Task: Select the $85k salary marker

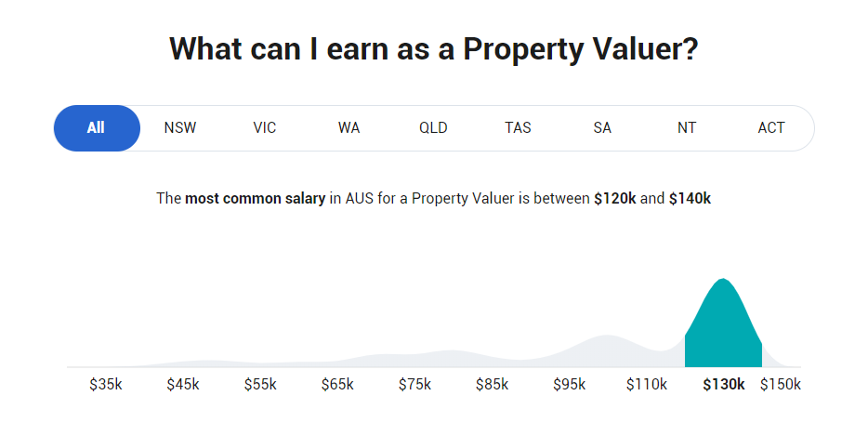Action: [492, 385]
